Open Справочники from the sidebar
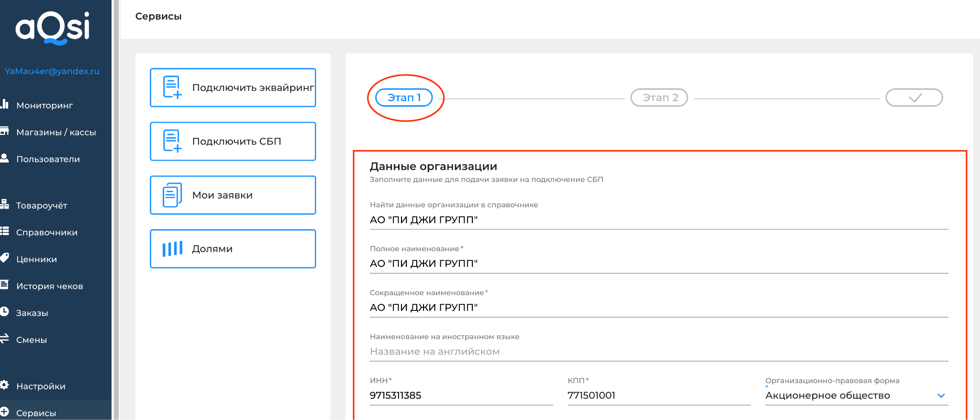The image size is (980, 420). click(46, 232)
